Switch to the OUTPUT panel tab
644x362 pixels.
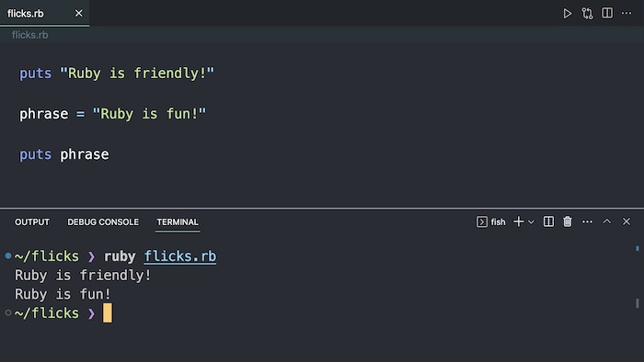point(32,221)
